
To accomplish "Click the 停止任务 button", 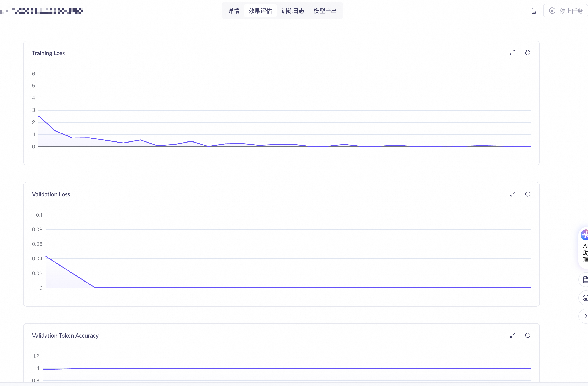I will [566, 11].
